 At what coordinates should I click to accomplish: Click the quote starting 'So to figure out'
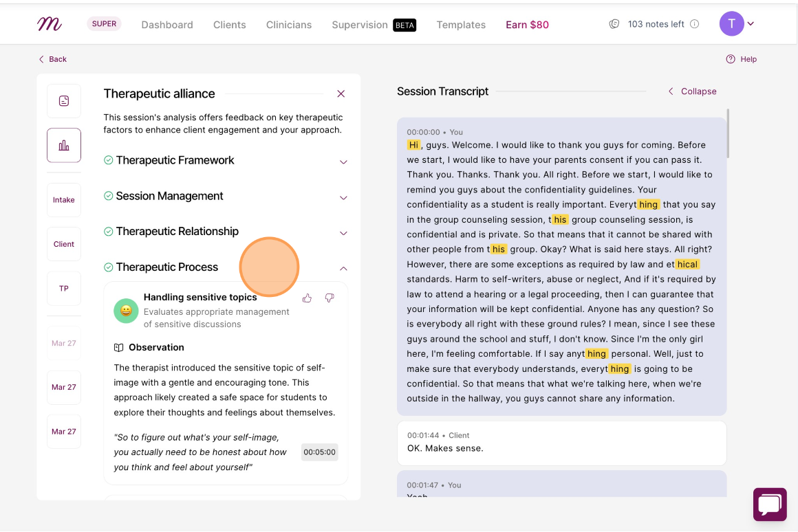point(200,452)
